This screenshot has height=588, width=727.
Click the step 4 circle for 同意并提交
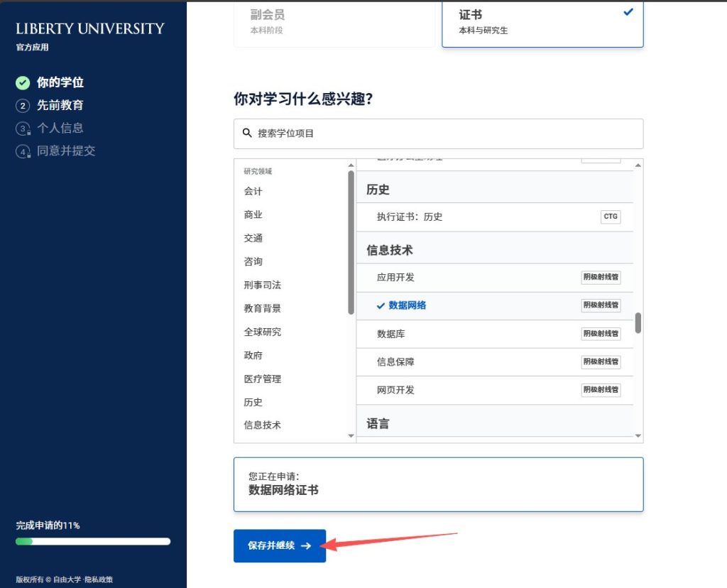pyautogui.click(x=22, y=151)
